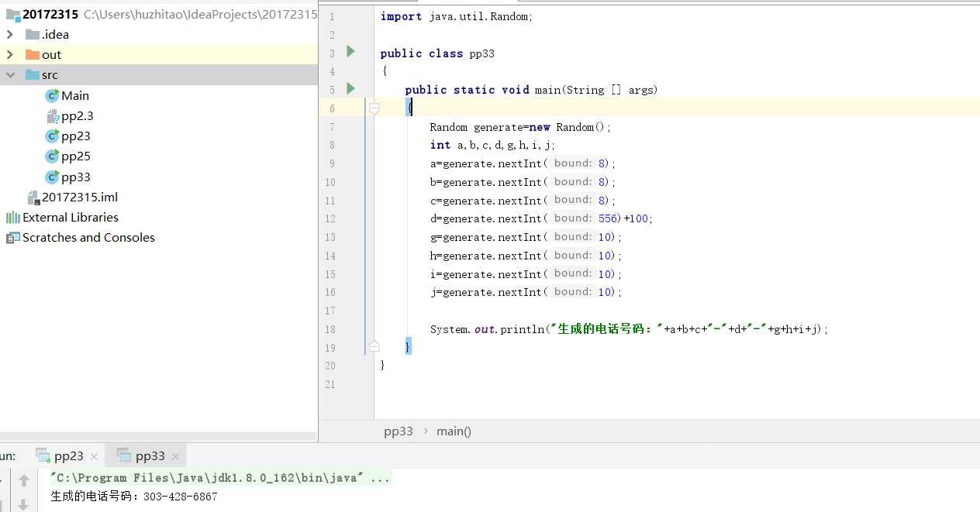Viewport: 980px width, 512px height.
Task: Click the System.out.println statement
Action: [630, 329]
